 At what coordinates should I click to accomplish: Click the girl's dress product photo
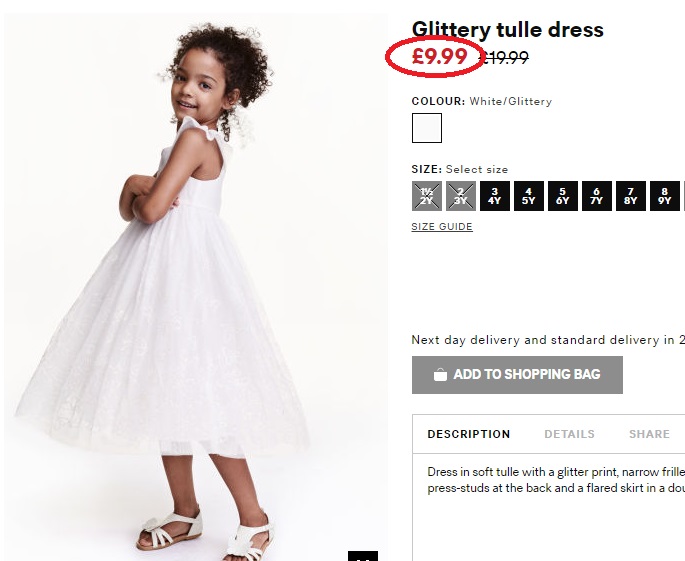click(x=196, y=287)
